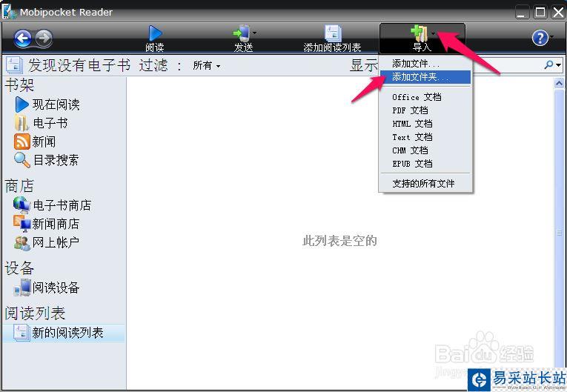
Task: Click the 网上帐户 users icon
Action: click(22, 243)
